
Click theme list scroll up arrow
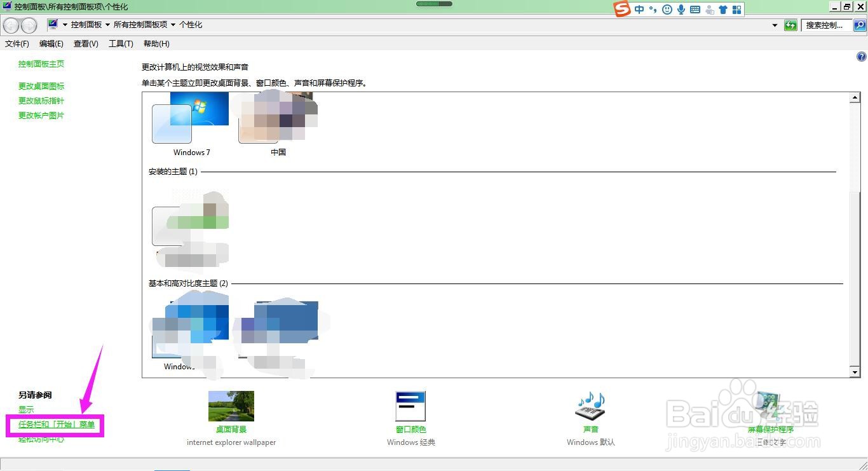(855, 98)
